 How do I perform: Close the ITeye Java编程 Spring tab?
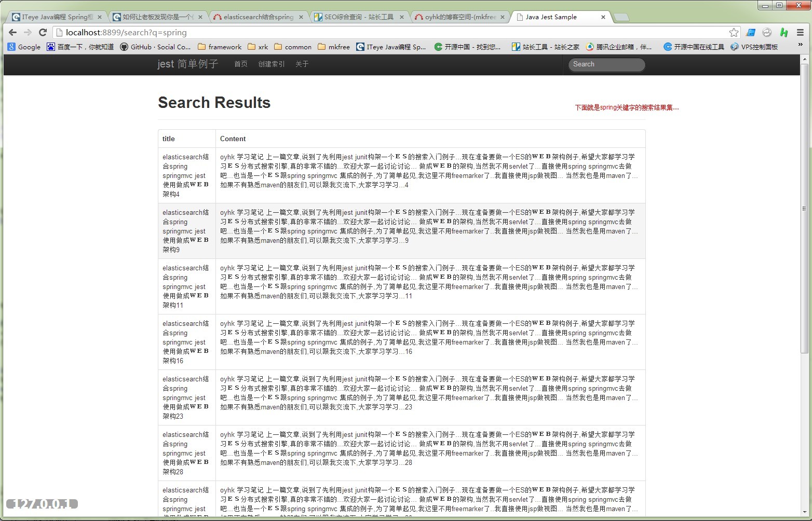click(100, 17)
